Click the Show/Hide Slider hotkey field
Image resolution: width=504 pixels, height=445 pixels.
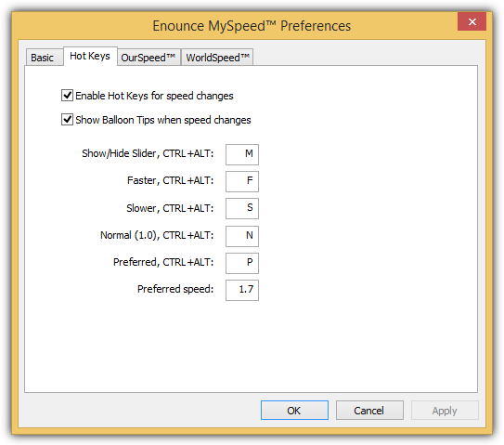(x=242, y=154)
